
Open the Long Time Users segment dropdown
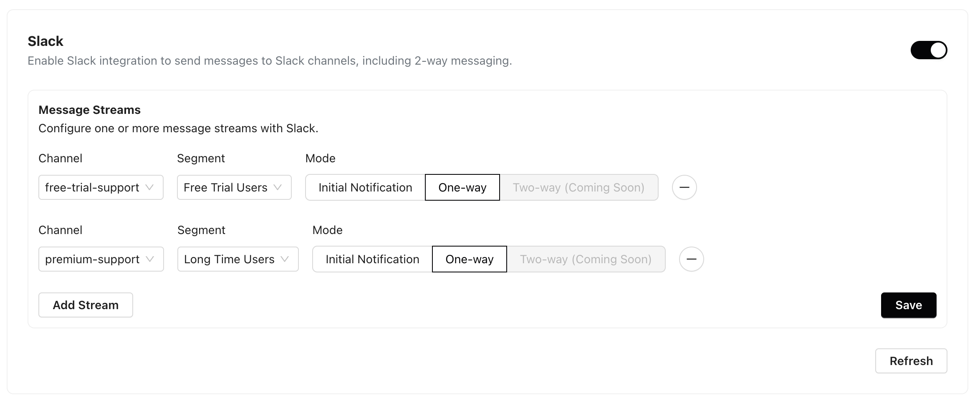coord(238,259)
